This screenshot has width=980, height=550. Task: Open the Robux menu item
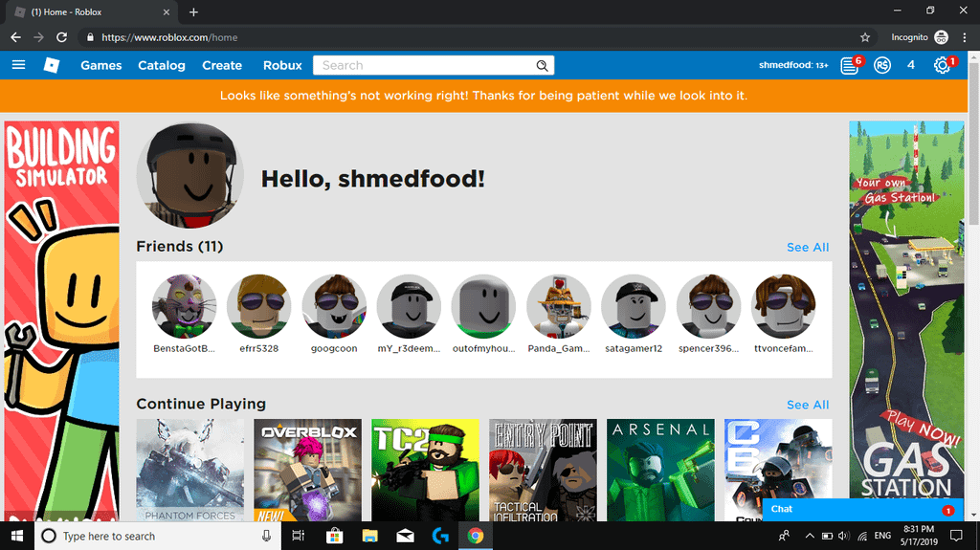tap(282, 65)
